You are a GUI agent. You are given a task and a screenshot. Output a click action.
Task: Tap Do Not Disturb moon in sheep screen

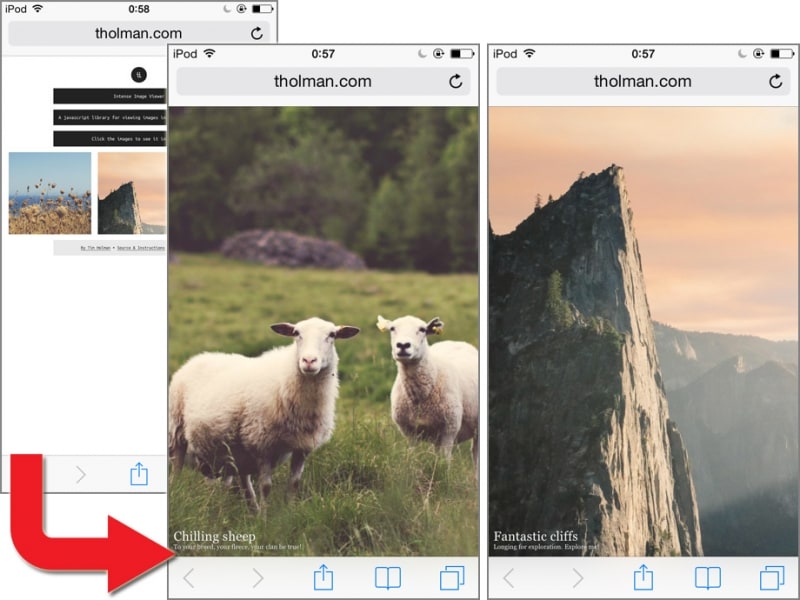[422, 53]
